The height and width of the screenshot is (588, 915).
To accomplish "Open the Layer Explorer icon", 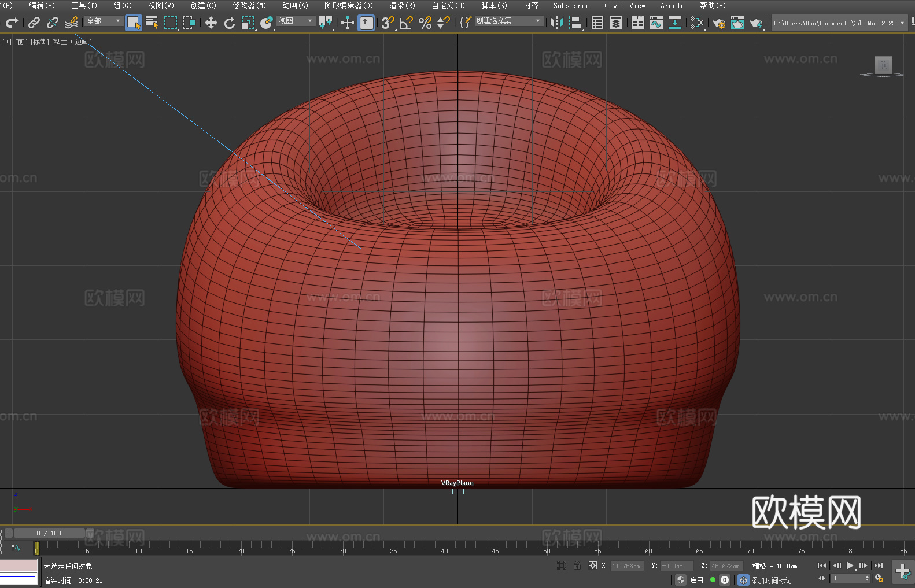I will click(616, 23).
